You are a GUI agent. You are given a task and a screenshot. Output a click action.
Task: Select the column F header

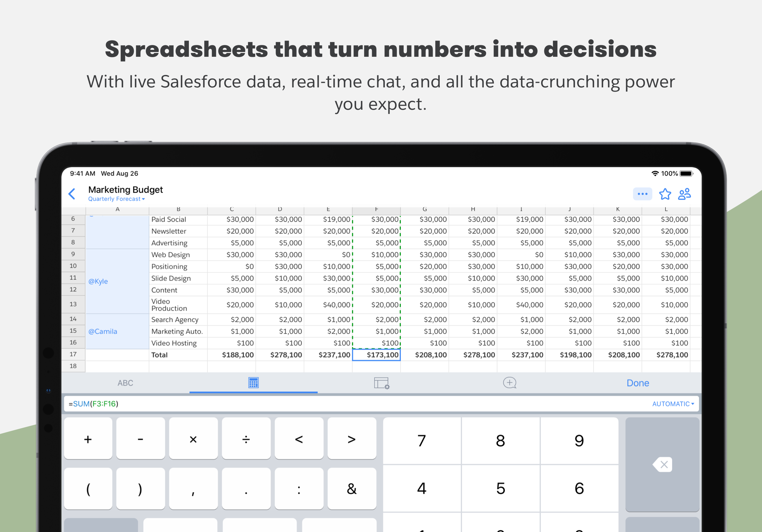[x=376, y=209]
